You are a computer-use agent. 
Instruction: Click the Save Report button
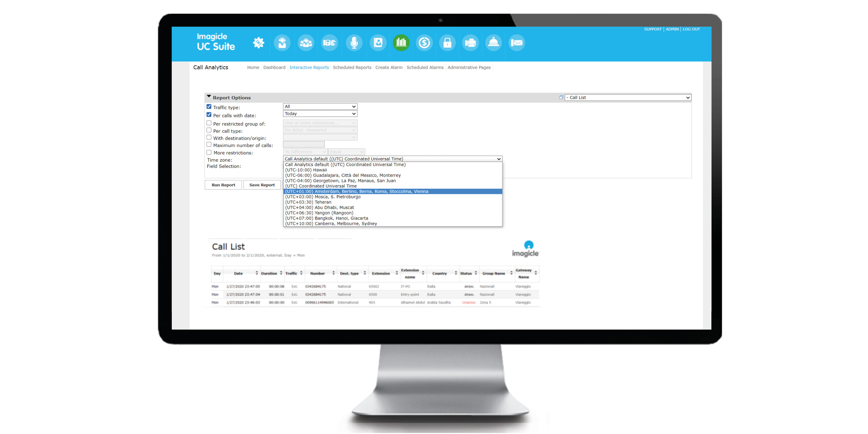click(263, 185)
